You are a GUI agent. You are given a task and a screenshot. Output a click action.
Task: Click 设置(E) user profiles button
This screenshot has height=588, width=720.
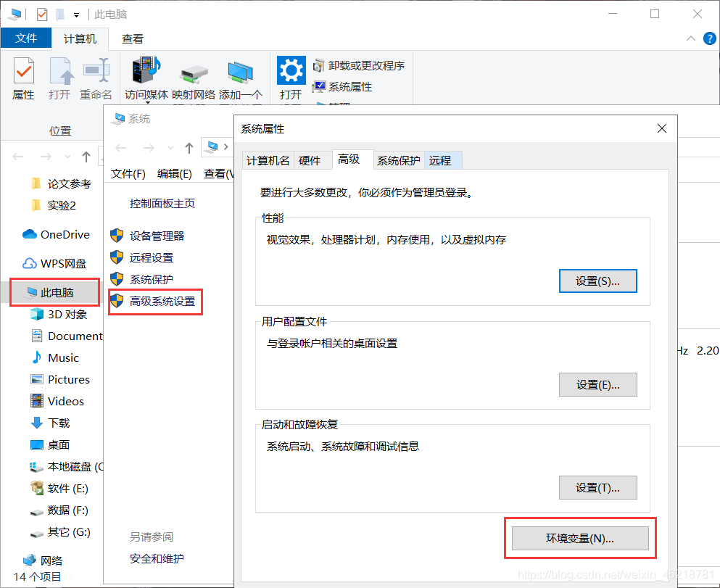(598, 385)
